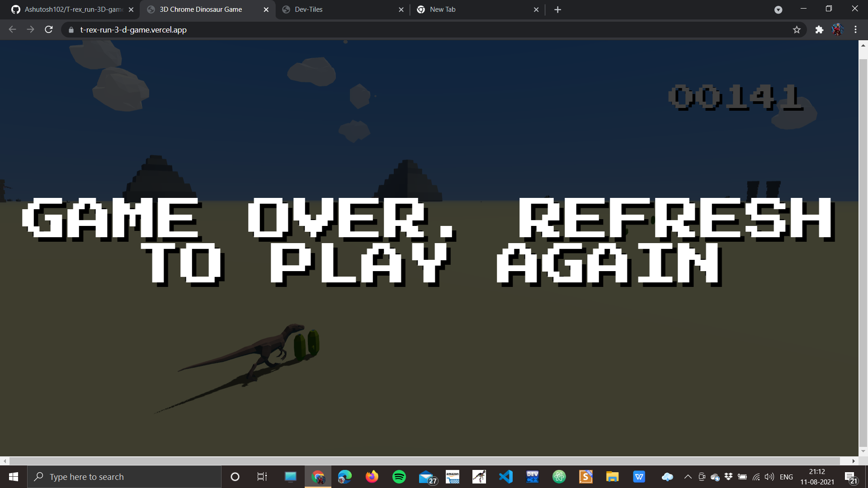The height and width of the screenshot is (488, 868).
Task: Open the tab search dropdown arrow
Action: pos(779,9)
